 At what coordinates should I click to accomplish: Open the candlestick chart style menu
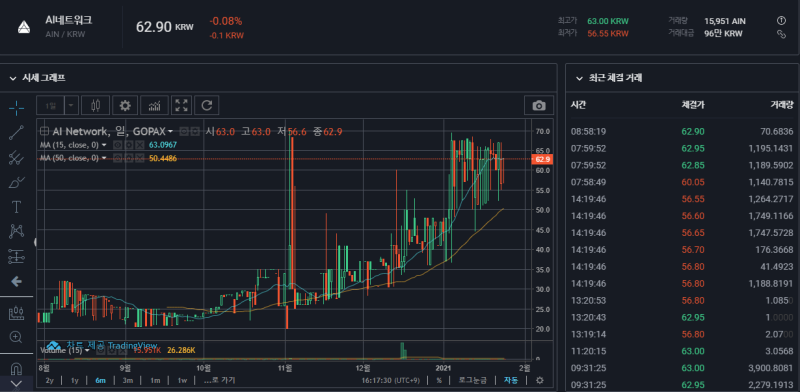(94, 106)
